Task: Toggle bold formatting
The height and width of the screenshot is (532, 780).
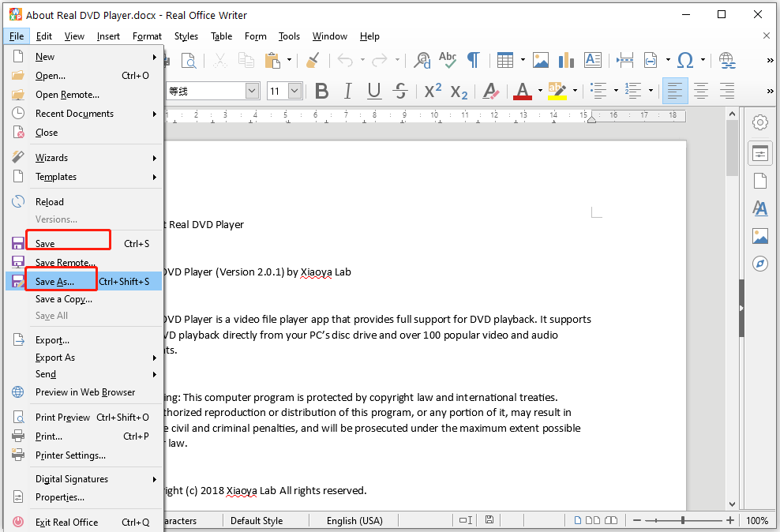Action: click(321, 91)
